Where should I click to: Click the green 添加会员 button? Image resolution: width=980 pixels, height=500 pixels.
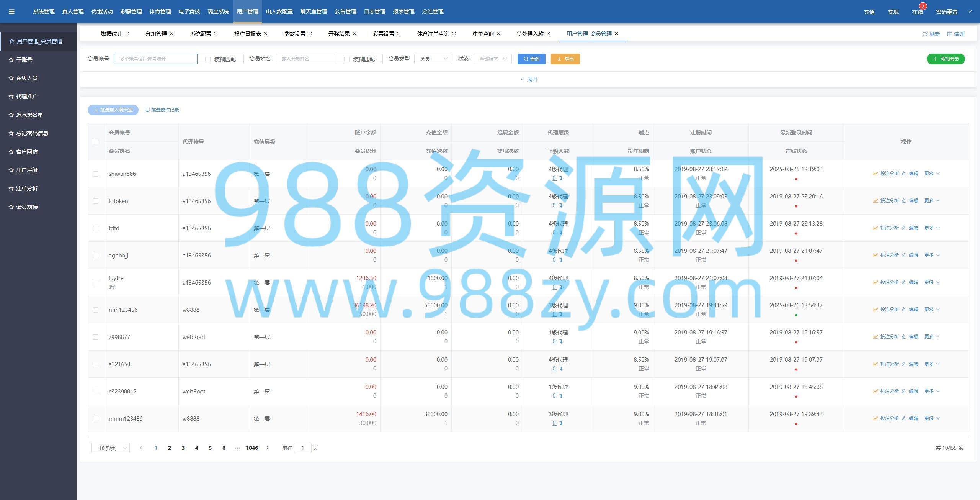(x=945, y=59)
